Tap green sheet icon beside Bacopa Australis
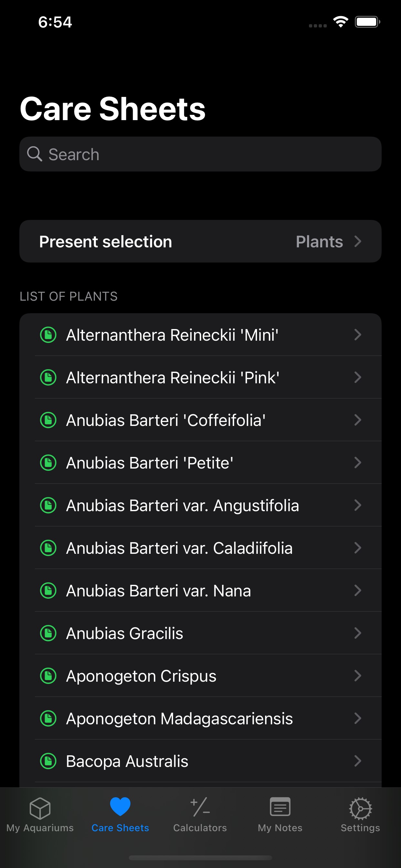 tap(48, 761)
